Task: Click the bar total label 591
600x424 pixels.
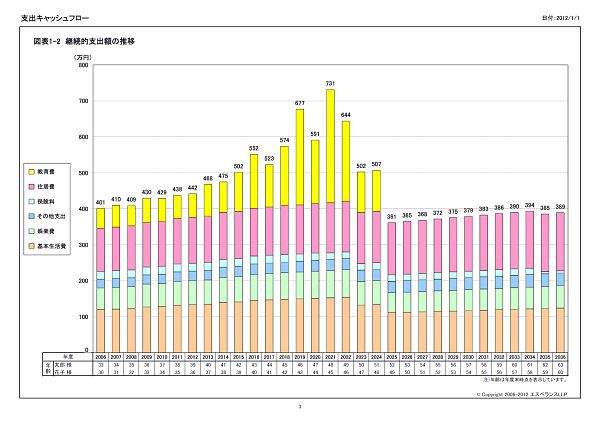Action: pyautogui.click(x=315, y=134)
